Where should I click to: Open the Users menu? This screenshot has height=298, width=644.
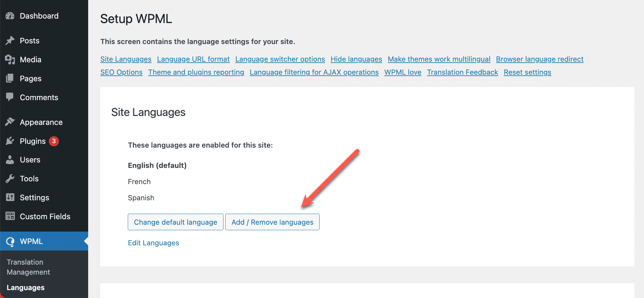[x=44, y=160]
